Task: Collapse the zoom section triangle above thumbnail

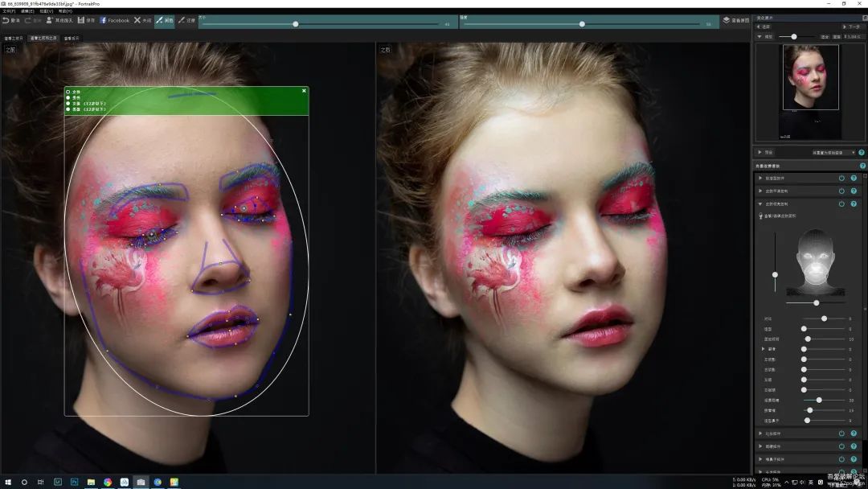Action: [759, 36]
